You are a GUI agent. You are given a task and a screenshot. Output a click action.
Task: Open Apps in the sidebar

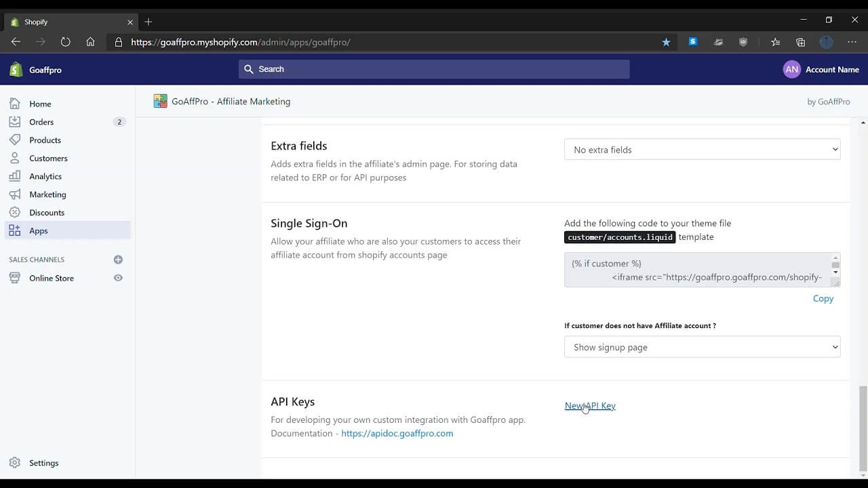[67, 230]
